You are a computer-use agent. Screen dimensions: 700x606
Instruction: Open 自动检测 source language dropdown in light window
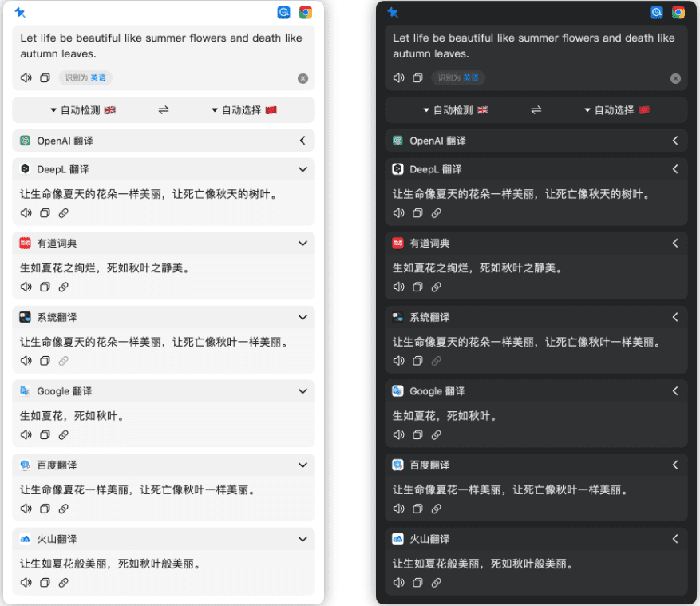coord(83,110)
